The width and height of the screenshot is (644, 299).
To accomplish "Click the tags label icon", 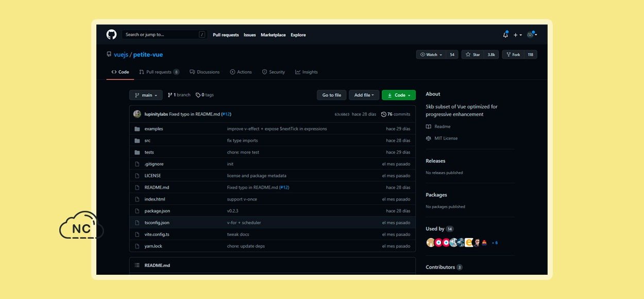I will tap(198, 95).
